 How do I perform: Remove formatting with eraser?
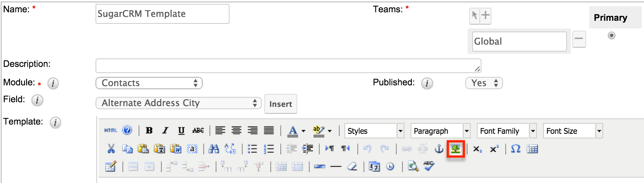coord(352,166)
